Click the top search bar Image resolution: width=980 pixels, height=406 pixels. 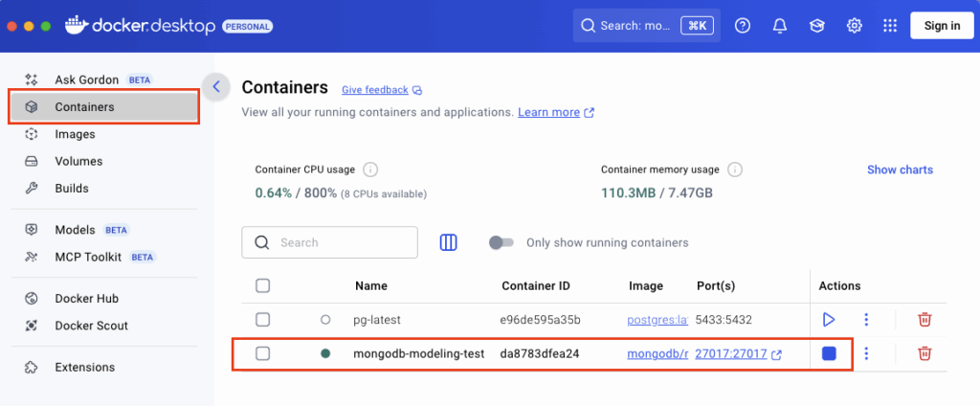647,26
